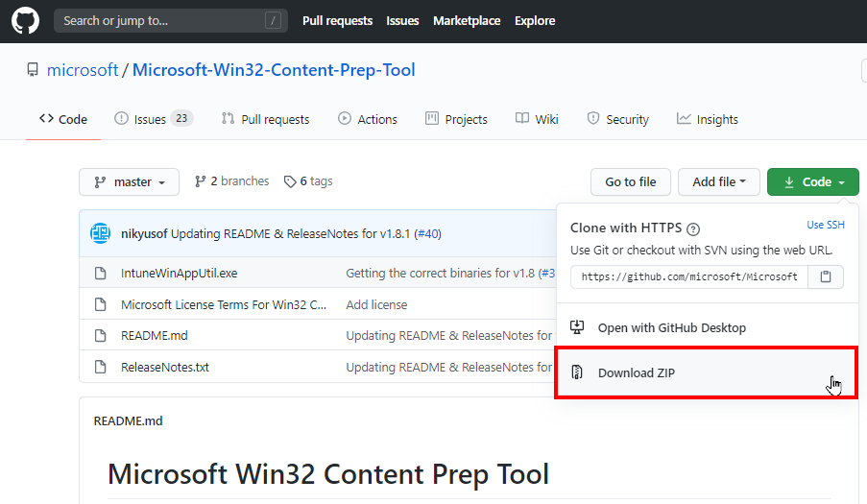Viewport: 867px width, 504px height.
Task: Click the file icon next to README.md
Action: (100, 335)
